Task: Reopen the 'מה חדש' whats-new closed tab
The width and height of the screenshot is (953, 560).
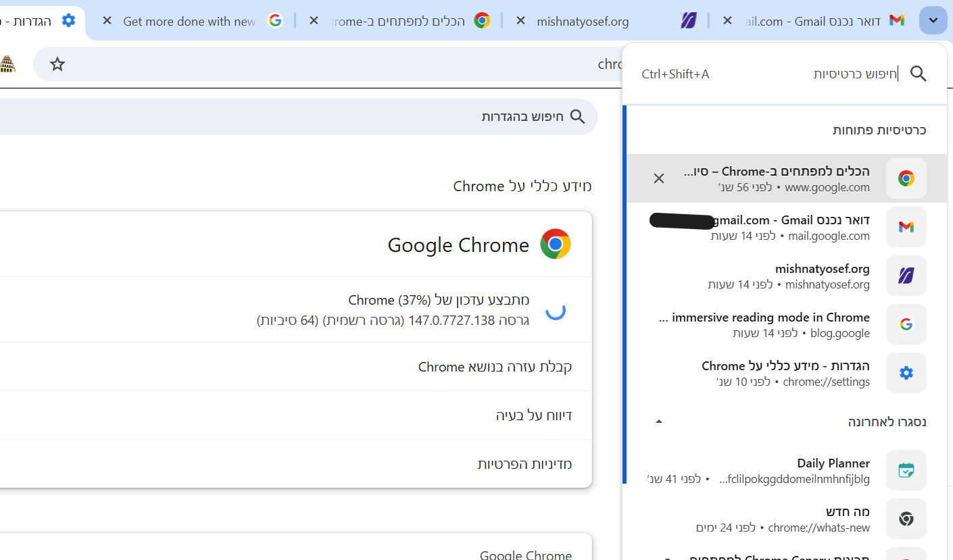Action: (787, 519)
